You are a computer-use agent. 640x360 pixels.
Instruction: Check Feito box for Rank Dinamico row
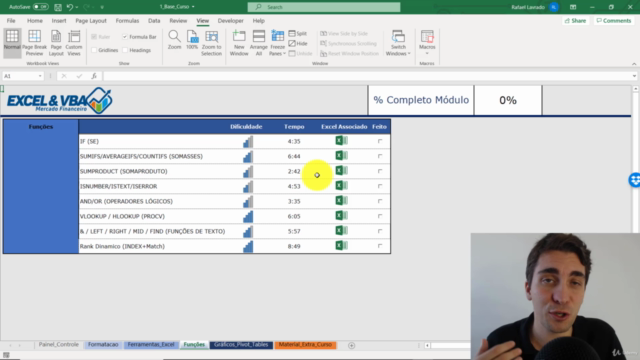[380, 246]
